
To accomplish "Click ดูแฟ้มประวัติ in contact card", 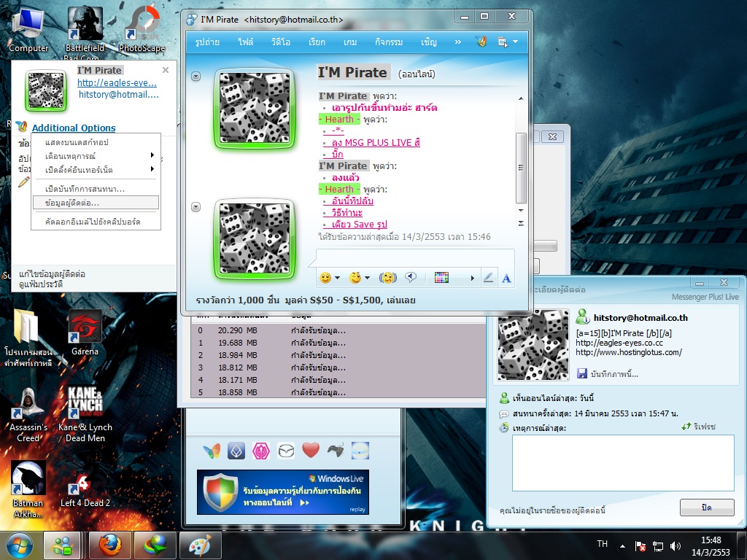I will [x=41, y=284].
